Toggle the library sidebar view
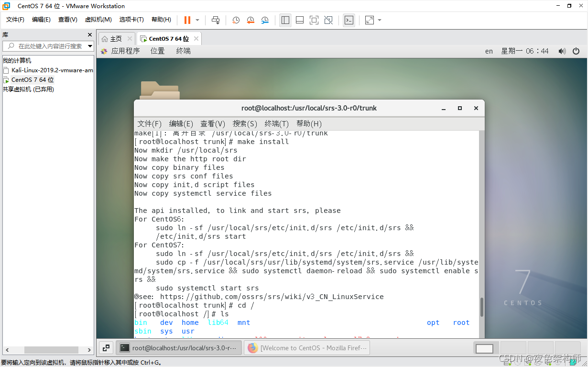The width and height of the screenshot is (588, 367). (x=285, y=20)
